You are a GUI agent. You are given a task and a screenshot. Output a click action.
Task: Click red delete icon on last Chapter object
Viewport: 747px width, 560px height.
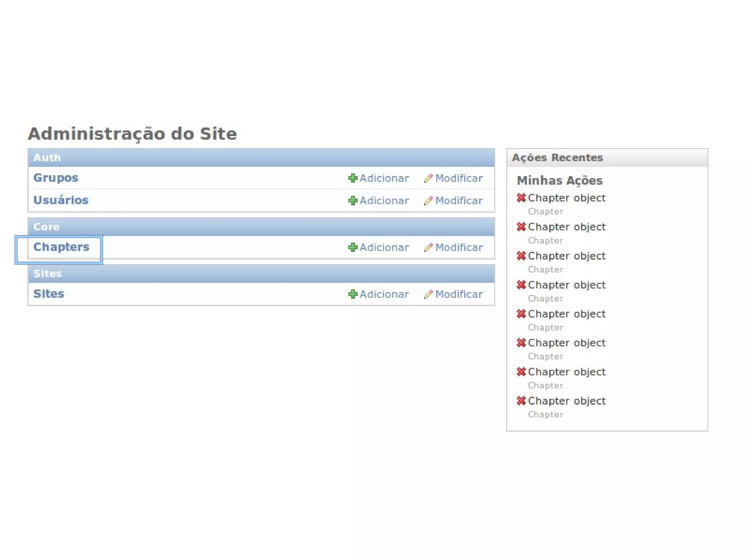click(521, 401)
